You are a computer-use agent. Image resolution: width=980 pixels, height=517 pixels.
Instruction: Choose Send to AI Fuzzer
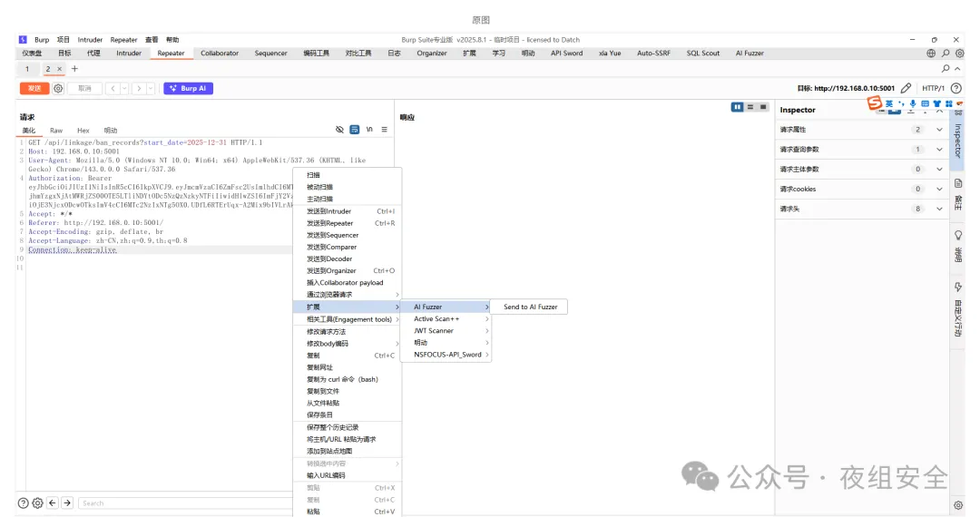[x=530, y=307]
